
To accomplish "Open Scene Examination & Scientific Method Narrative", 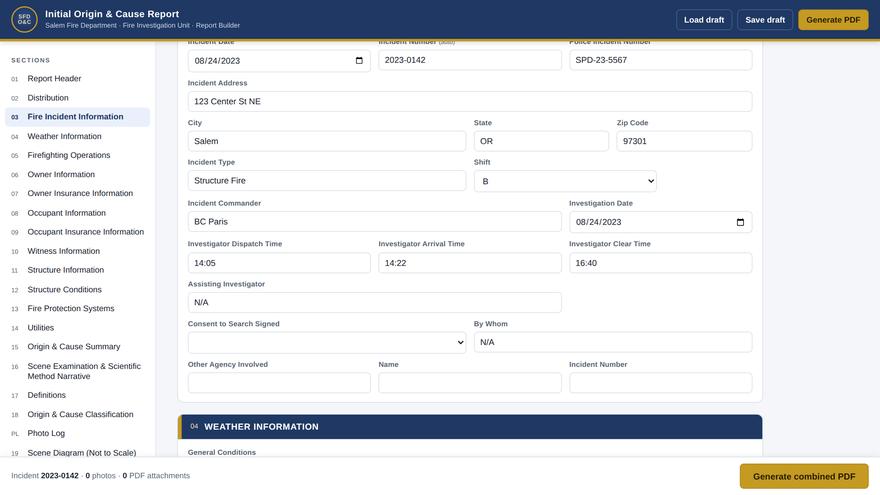I will coord(77,372).
